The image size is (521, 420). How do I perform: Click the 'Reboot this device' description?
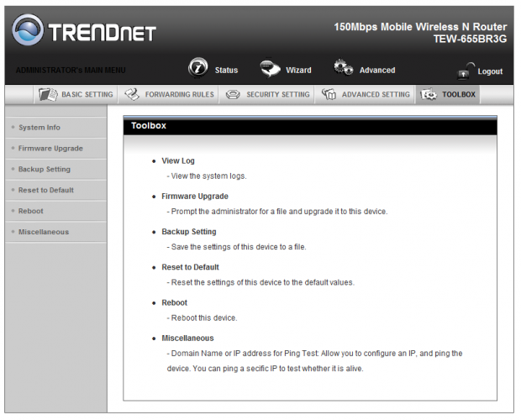[x=202, y=318]
